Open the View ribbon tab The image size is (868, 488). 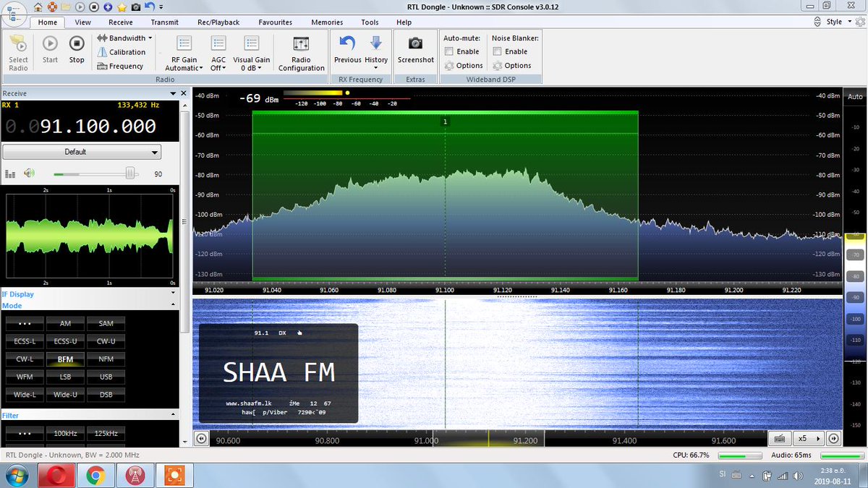click(82, 22)
